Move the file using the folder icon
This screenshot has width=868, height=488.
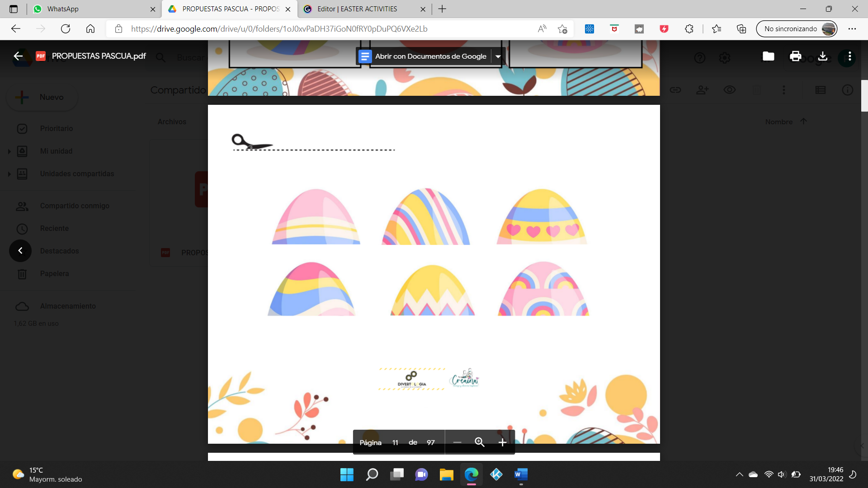point(768,57)
